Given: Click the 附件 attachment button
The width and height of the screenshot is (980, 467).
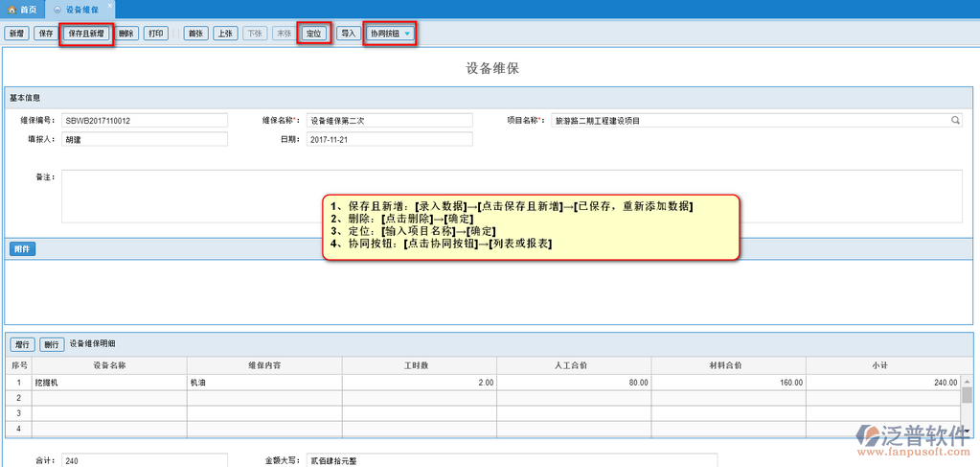Looking at the screenshot, I should [x=22, y=249].
